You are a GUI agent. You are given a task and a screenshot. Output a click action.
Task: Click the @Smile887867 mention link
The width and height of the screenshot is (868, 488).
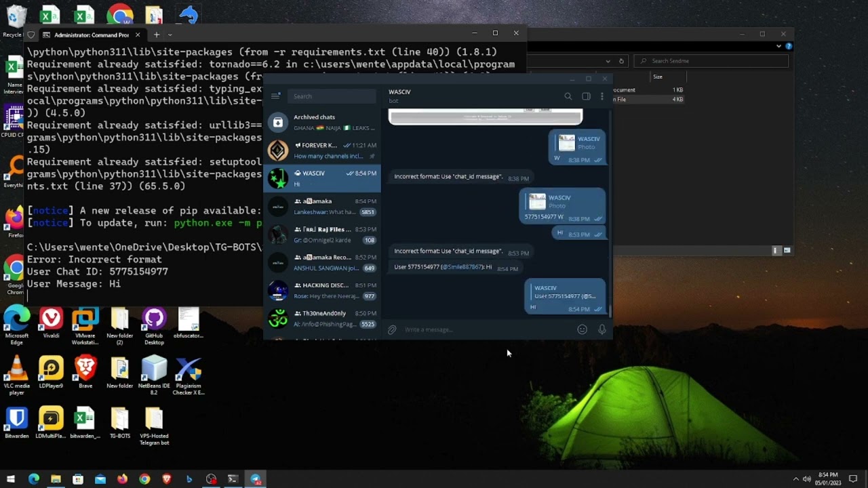pos(461,267)
